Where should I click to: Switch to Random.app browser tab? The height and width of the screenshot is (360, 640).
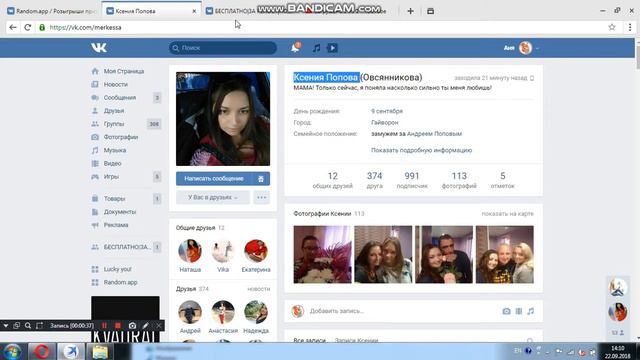pos(51,11)
